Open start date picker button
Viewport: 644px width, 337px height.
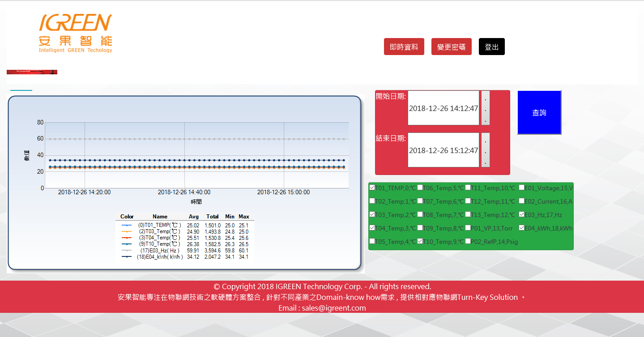pyautogui.click(x=485, y=108)
